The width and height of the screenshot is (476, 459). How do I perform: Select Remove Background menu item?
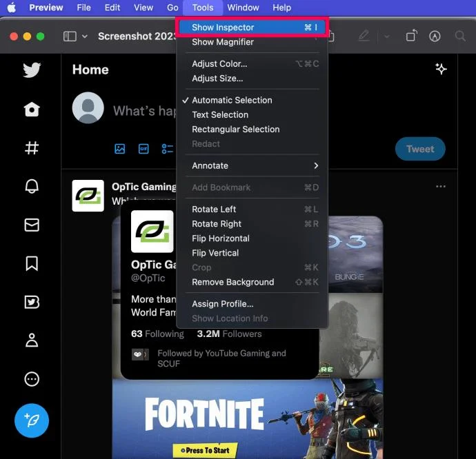252,282
